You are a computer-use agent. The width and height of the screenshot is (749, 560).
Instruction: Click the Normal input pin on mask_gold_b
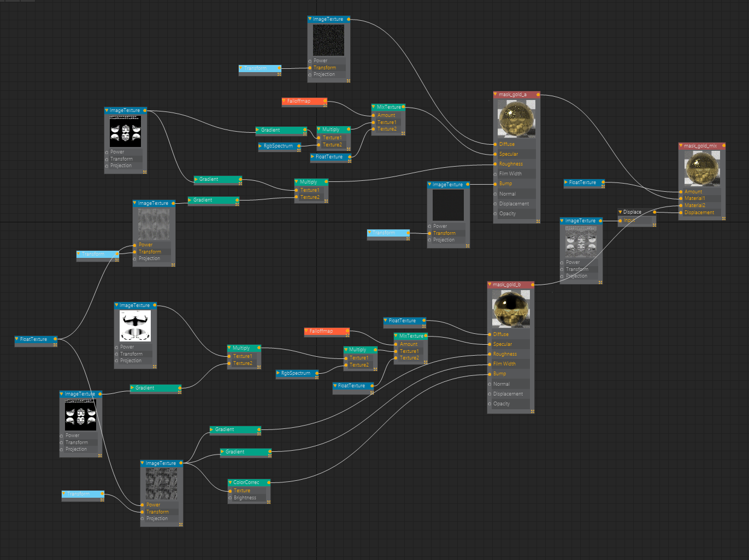(x=489, y=384)
